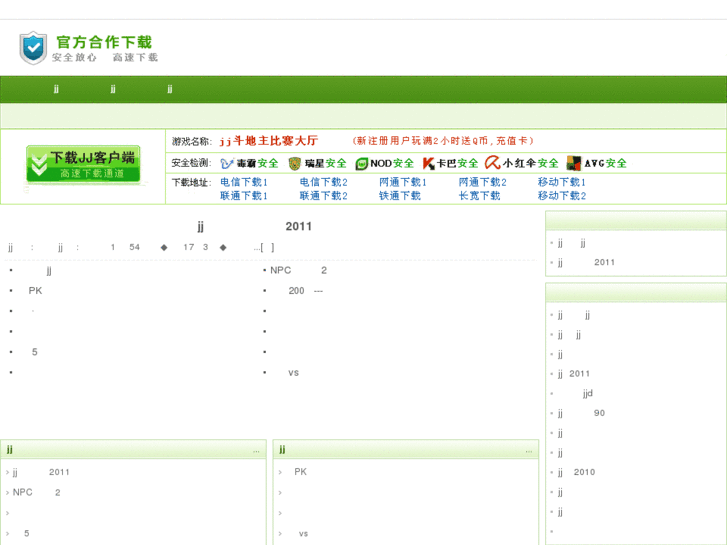The height and width of the screenshot is (545, 727).
Task: Open the 'jj 2010' sidebar link
Action: 576,472
